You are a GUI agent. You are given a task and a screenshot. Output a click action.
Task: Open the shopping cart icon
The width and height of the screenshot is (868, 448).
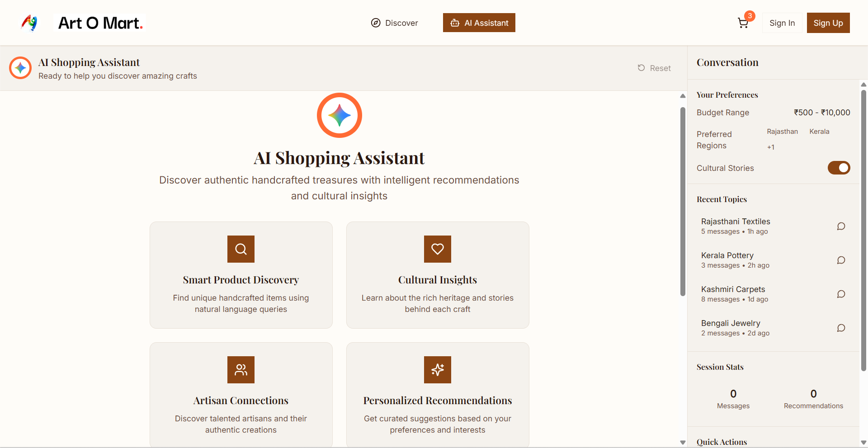click(743, 23)
